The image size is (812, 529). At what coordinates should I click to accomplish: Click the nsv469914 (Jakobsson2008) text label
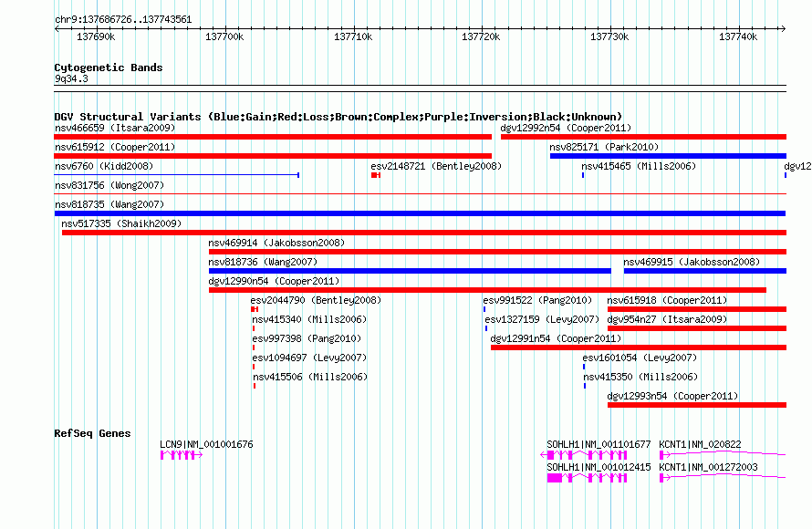(276, 243)
